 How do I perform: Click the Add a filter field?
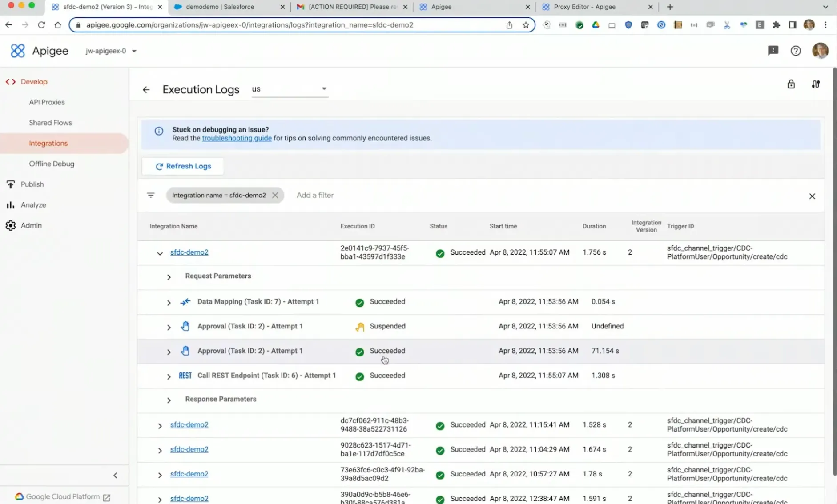coord(315,195)
